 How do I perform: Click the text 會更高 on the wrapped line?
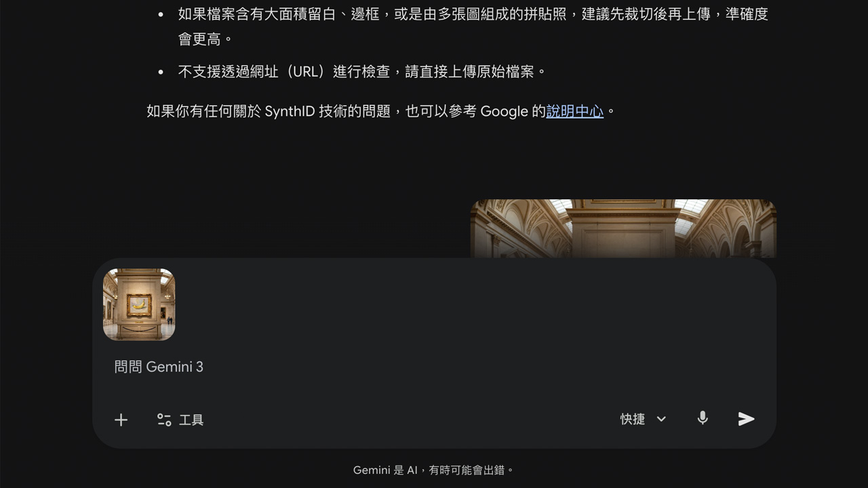click(x=199, y=39)
